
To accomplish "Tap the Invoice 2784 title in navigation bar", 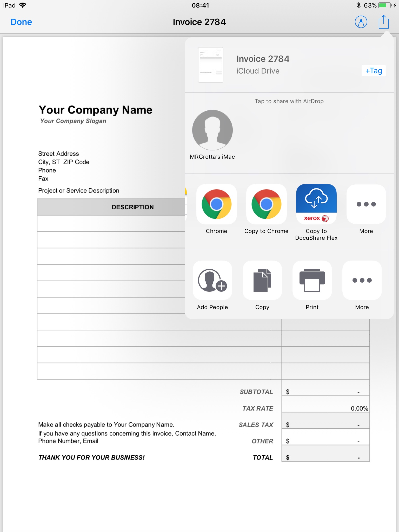I will 199,22.
